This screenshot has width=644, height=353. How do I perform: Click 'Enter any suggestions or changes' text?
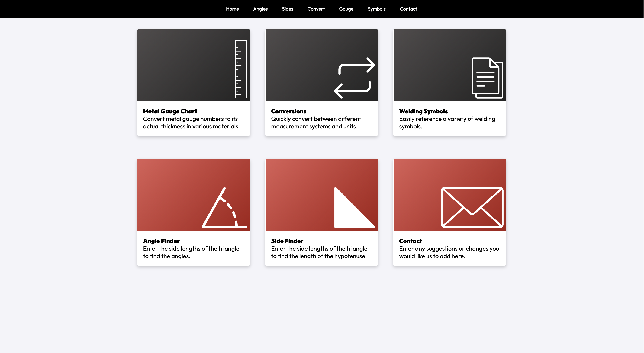444,249
